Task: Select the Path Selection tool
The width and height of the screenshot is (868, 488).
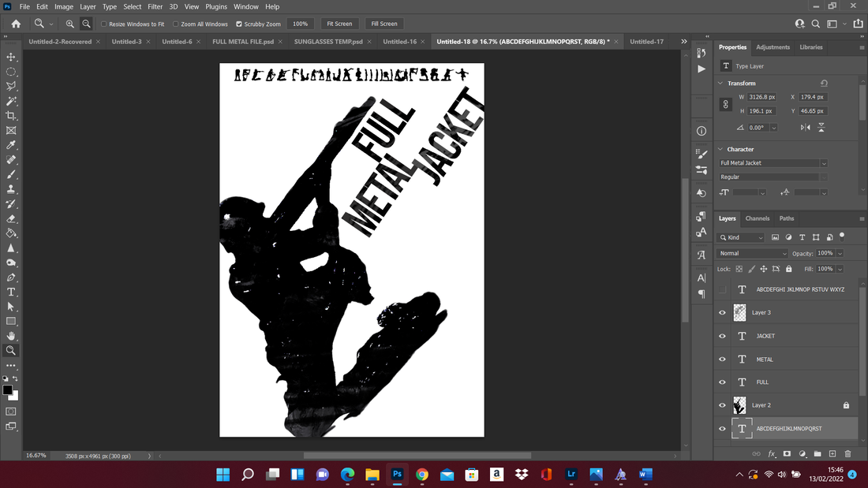Action: click(x=11, y=307)
